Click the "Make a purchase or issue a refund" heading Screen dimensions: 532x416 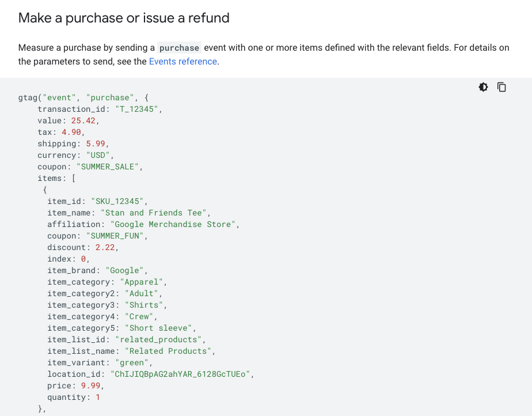[x=124, y=18]
